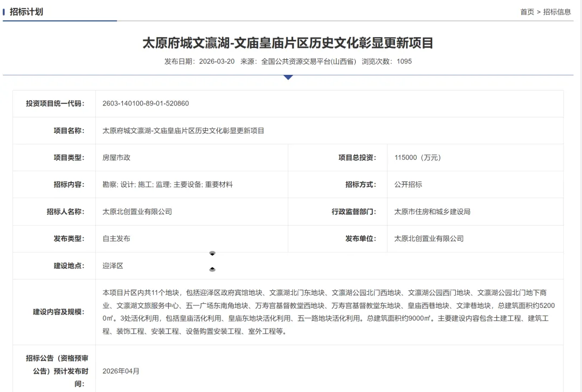Image resolution: width=582 pixels, height=392 pixels.
Task: Click the paragraph beginning 本项目片区内共11个地块
Action: 329,312
